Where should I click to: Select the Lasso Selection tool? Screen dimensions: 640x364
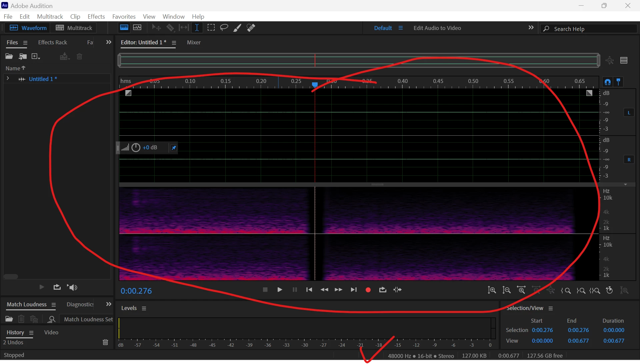[x=224, y=28]
